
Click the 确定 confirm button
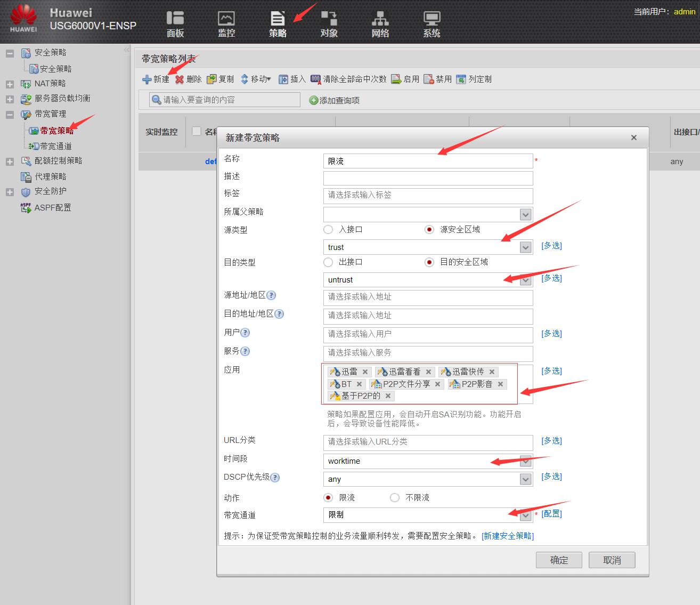[558, 560]
